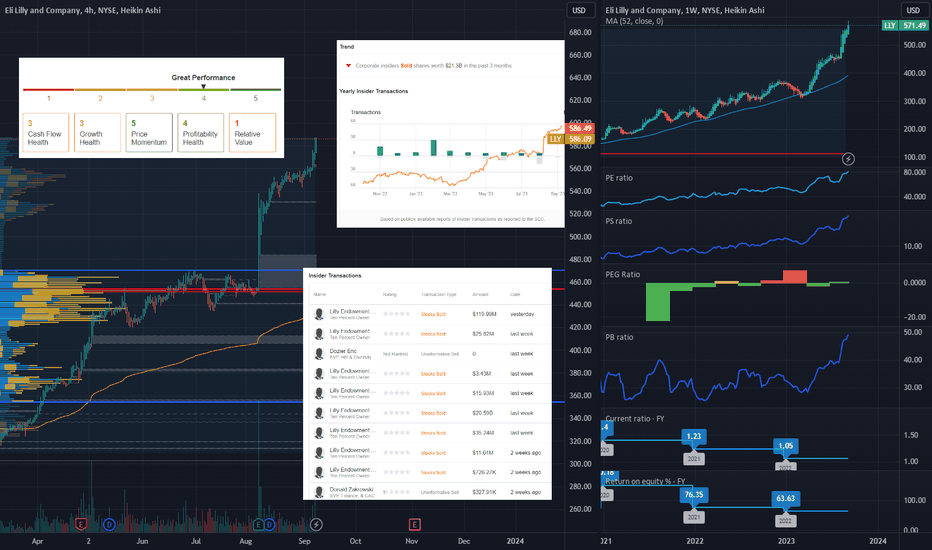Click the Yearly Insider Transactions heading
The height and width of the screenshot is (550, 932).
[373, 92]
